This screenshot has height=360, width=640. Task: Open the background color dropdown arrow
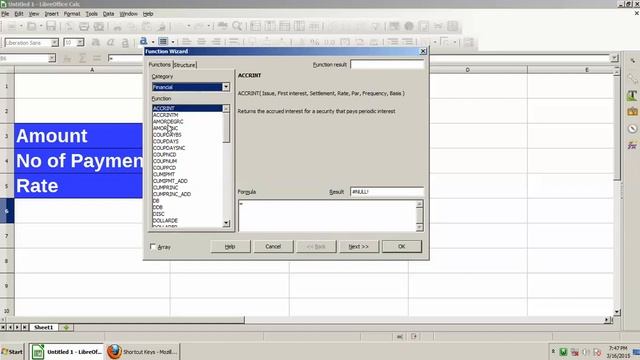173,42
